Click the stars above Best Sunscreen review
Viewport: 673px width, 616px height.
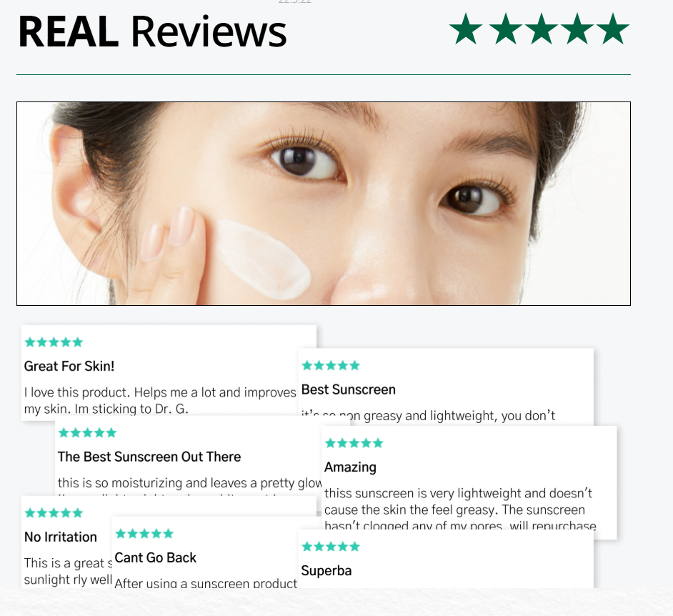click(331, 365)
